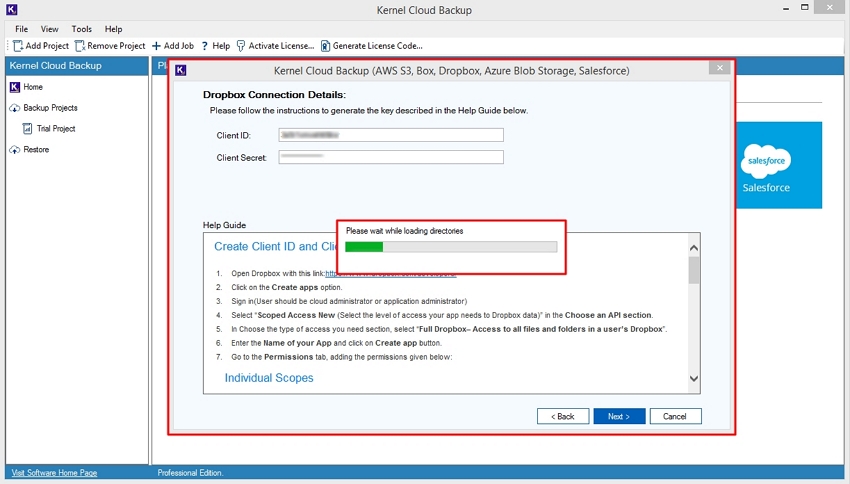Click the Generate License Code toolbar label

point(378,46)
